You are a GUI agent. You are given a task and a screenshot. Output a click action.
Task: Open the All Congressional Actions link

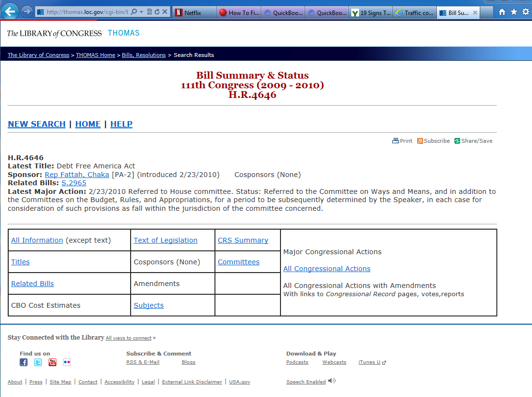(x=327, y=269)
